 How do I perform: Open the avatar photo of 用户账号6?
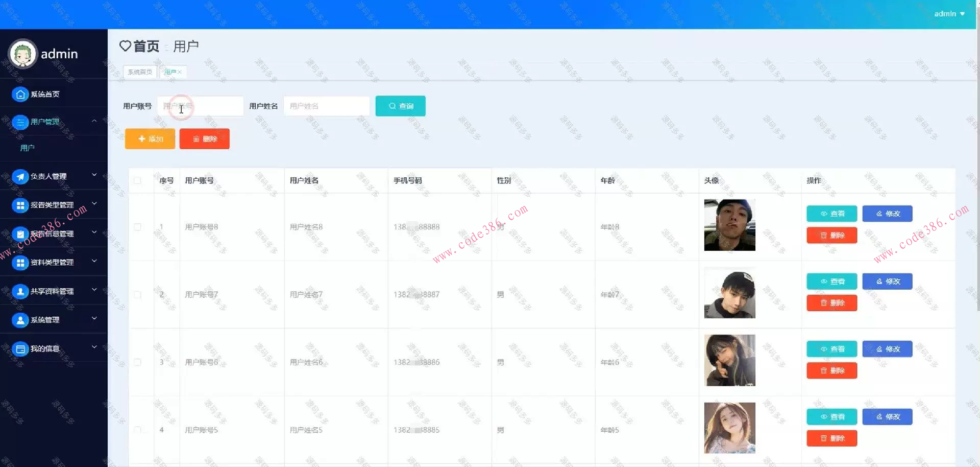coord(730,361)
